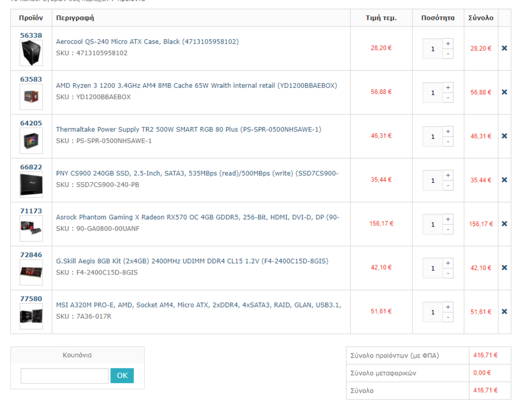Select the shipping total 0,00 € value
The width and height of the screenshot is (532, 410).
482,372
